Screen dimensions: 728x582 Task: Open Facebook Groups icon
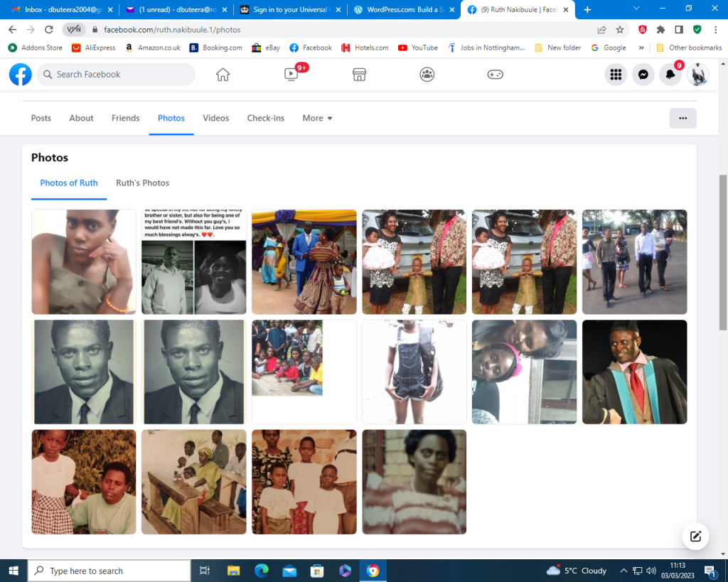click(427, 75)
